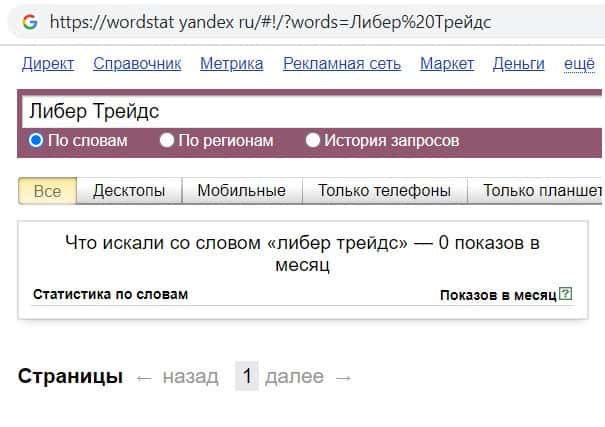
Task: Click the Статистика по словам column header
Action: click(x=110, y=294)
